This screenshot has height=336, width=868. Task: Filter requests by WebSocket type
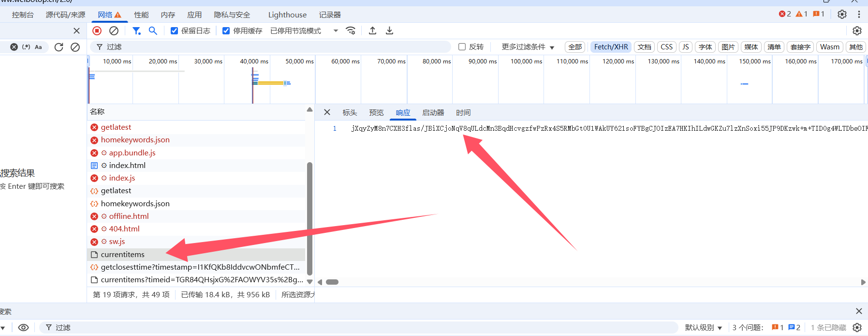click(800, 47)
